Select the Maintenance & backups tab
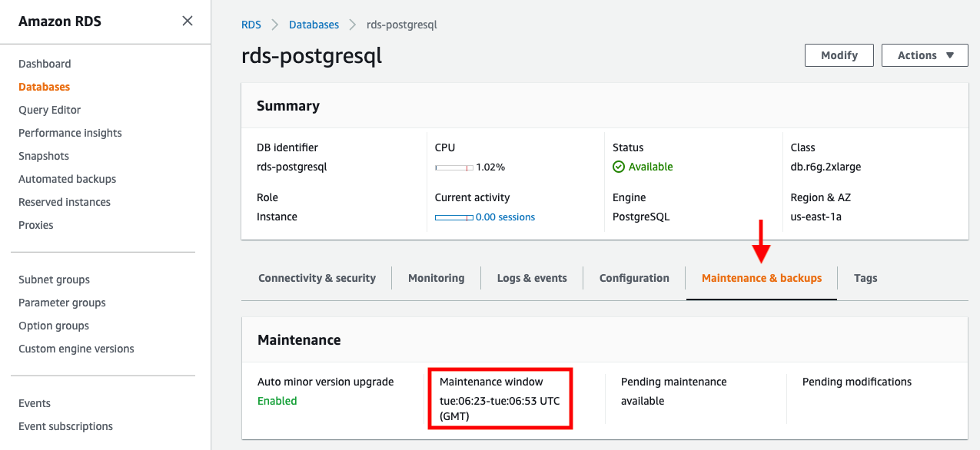This screenshot has height=450, width=980. [x=761, y=277]
